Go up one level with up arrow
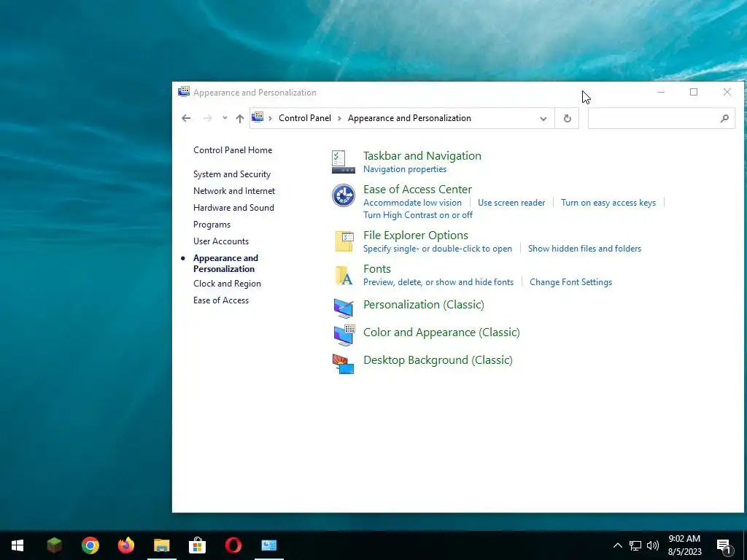 (x=239, y=118)
